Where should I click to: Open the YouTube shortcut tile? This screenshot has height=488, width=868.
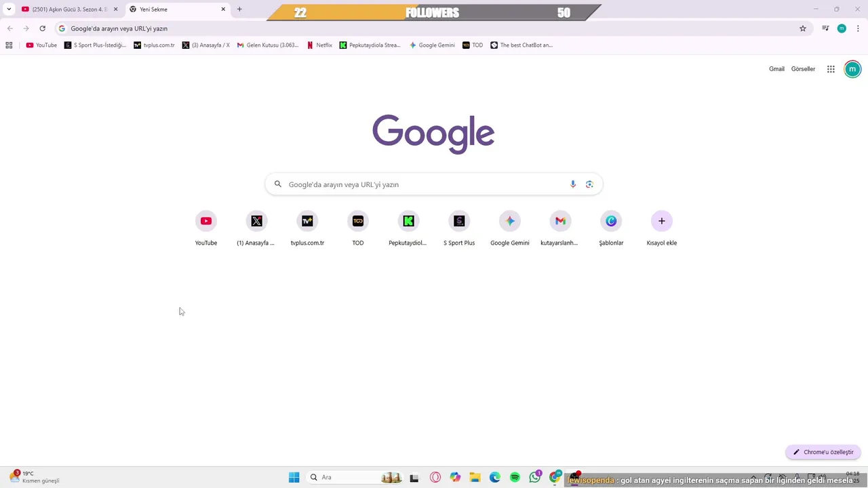(206, 229)
